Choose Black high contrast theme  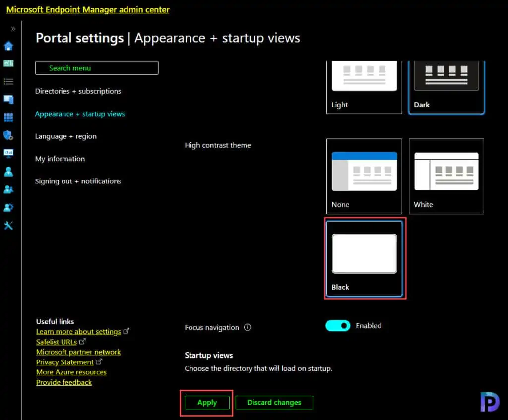[x=365, y=258]
